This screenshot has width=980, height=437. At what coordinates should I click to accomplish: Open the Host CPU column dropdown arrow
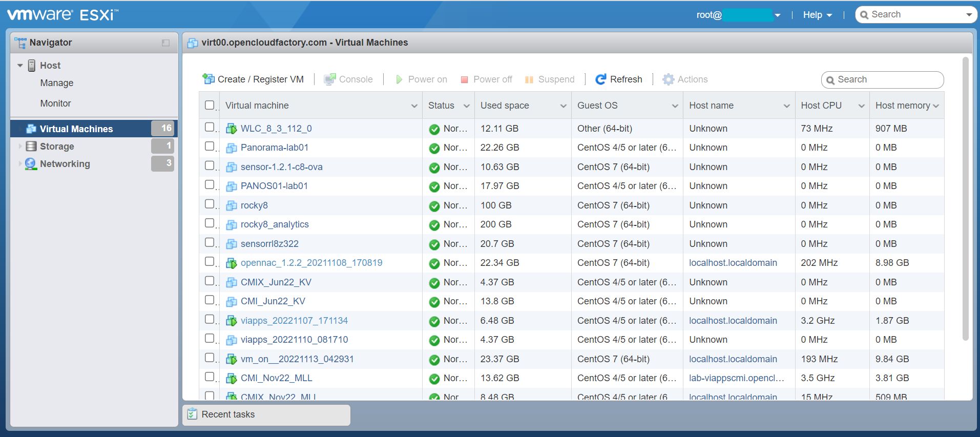coord(861,106)
